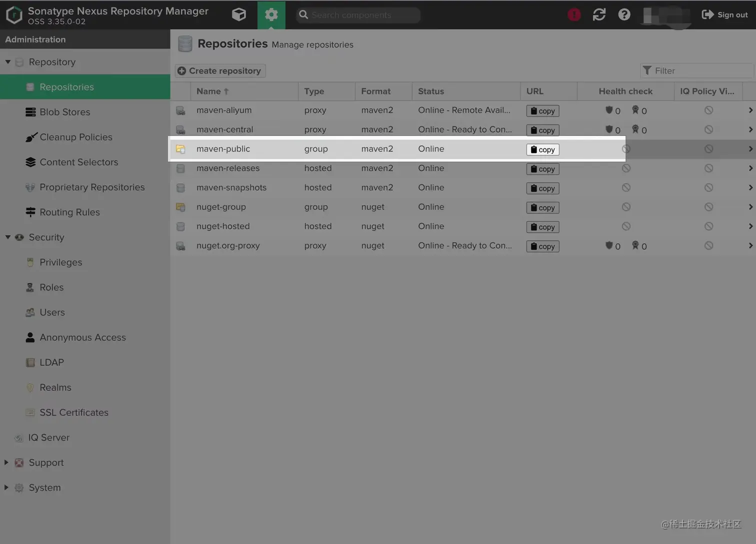The width and height of the screenshot is (756, 544).
Task: Copy the URL of nuget-hosted
Action: (542, 227)
